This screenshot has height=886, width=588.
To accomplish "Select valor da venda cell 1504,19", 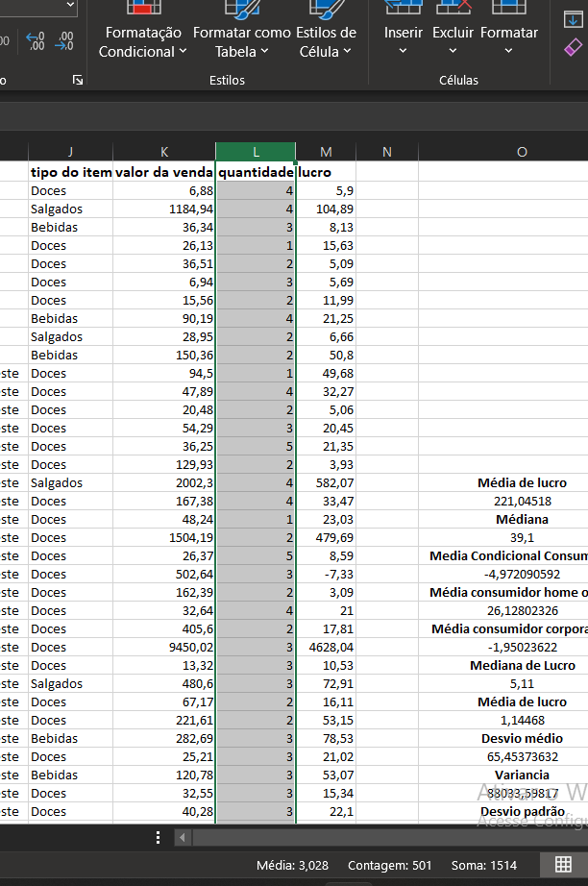I will pos(163,538).
